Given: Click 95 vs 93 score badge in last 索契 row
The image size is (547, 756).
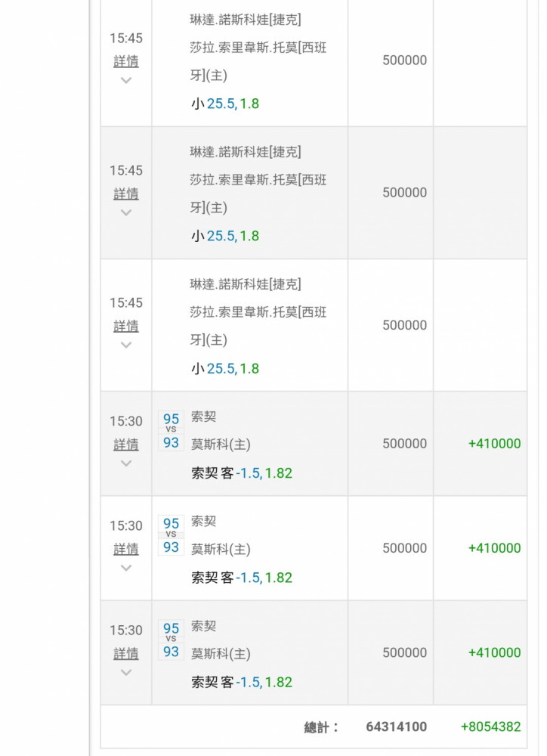Looking at the screenshot, I should [x=171, y=640].
